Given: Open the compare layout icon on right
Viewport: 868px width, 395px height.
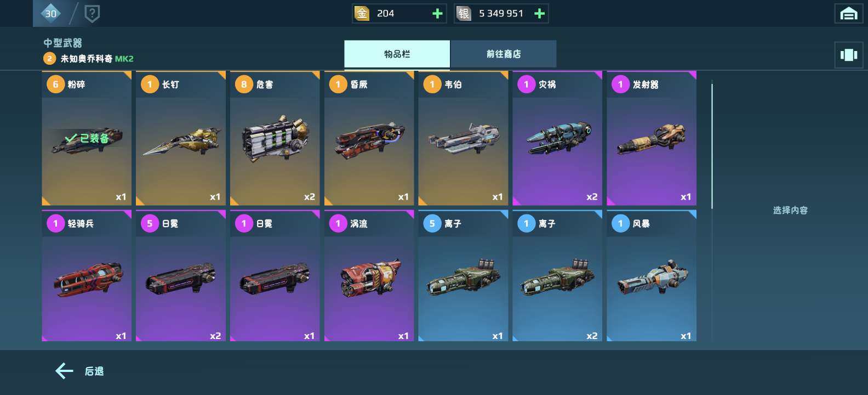Looking at the screenshot, I should pyautogui.click(x=848, y=55).
